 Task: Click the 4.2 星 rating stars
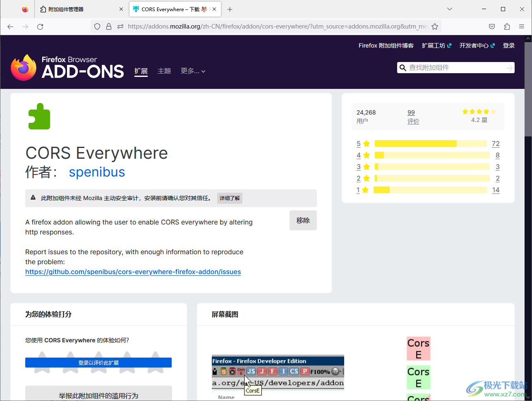click(x=479, y=112)
